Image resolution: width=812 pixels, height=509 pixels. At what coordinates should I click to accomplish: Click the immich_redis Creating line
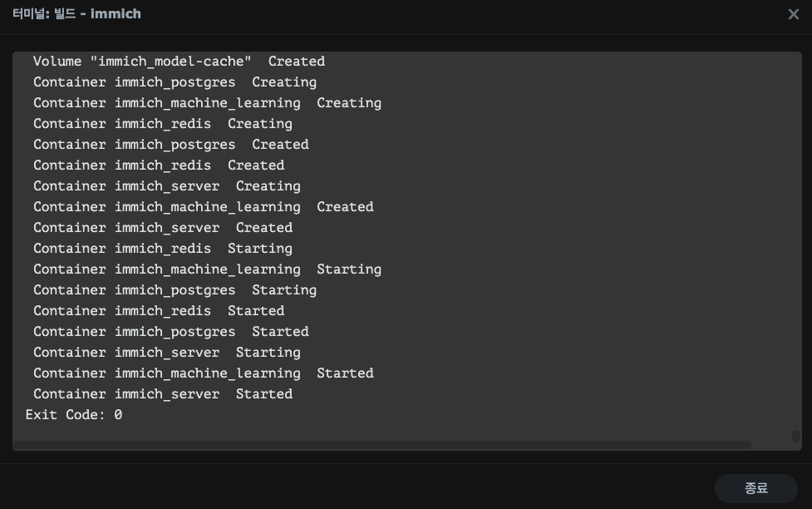tap(163, 124)
